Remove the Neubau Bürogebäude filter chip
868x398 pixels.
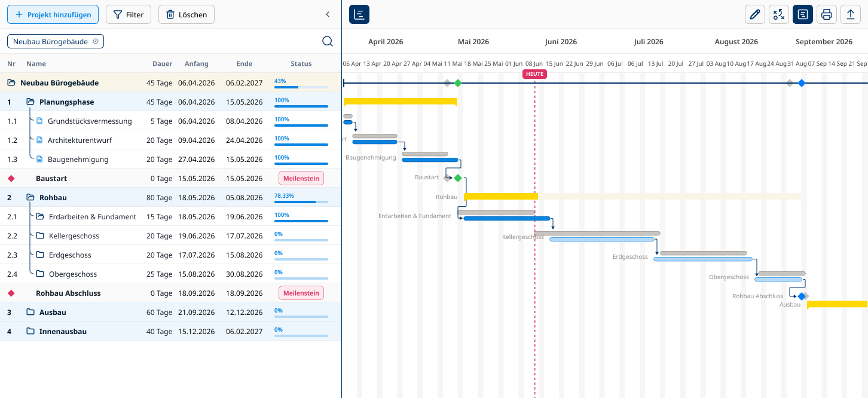96,41
